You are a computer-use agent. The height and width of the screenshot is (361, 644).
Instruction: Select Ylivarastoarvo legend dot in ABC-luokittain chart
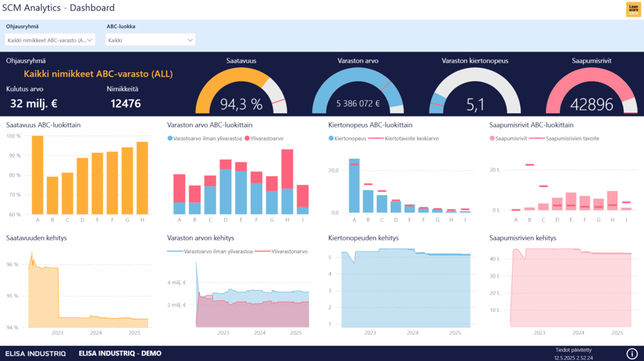pos(247,139)
